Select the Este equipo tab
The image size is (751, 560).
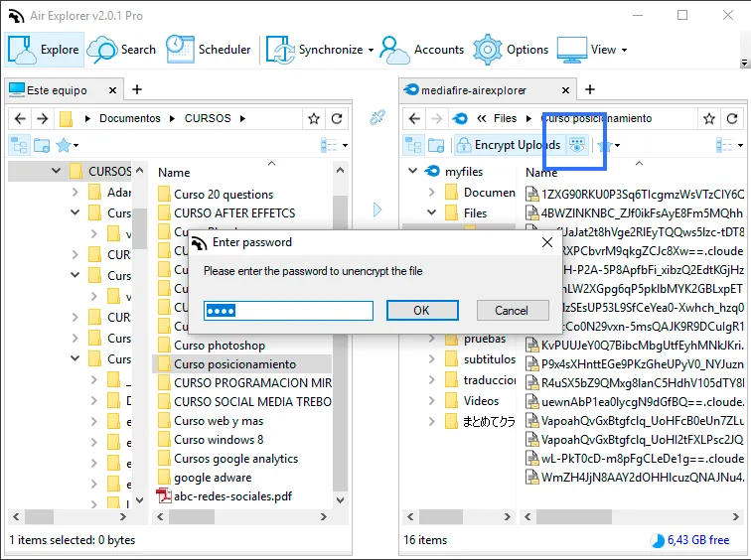click(x=57, y=90)
